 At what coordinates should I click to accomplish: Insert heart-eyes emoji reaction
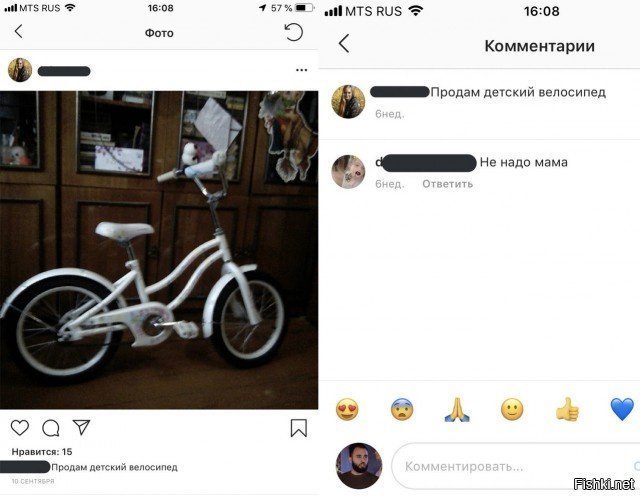click(x=347, y=409)
